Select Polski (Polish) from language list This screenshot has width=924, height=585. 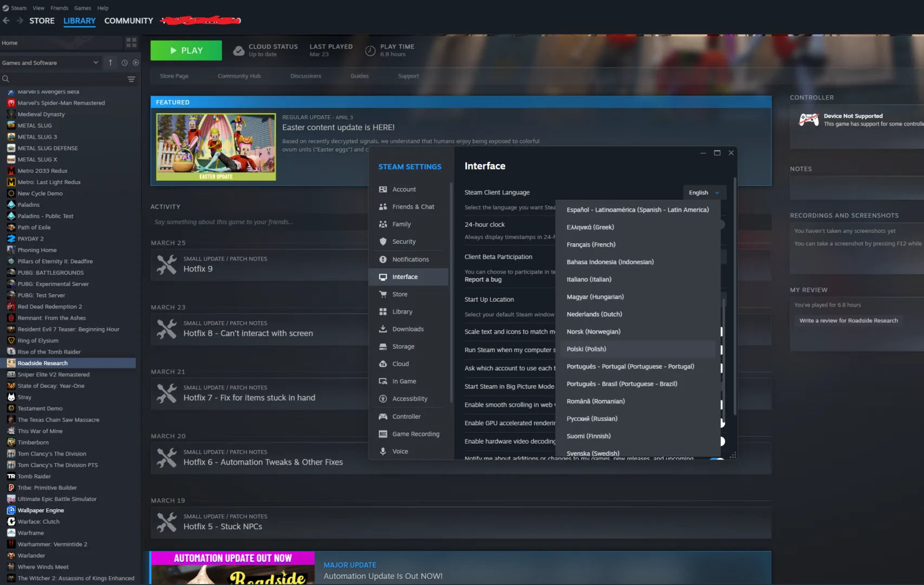coord(587,349)
